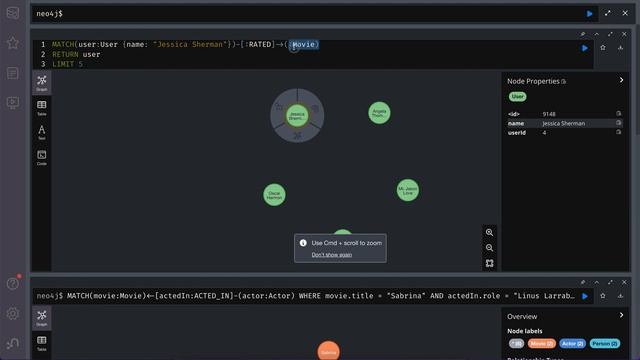Image resolution: width=640 pixels, height=360 pixels.
Task: Open the About Neo4j sidebar icon
Action: click(x=13, y=344)
